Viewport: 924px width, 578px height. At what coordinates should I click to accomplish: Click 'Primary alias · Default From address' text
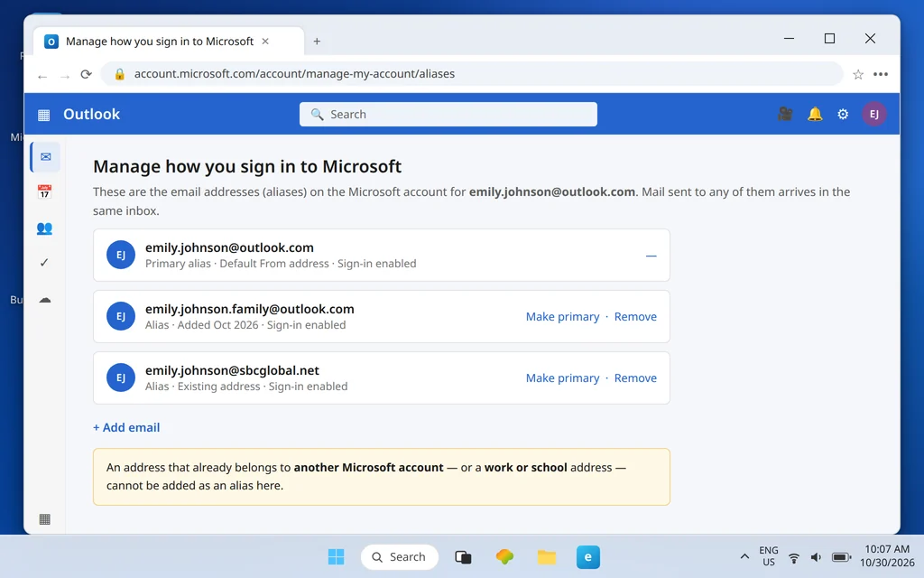(x=237, y=264)
